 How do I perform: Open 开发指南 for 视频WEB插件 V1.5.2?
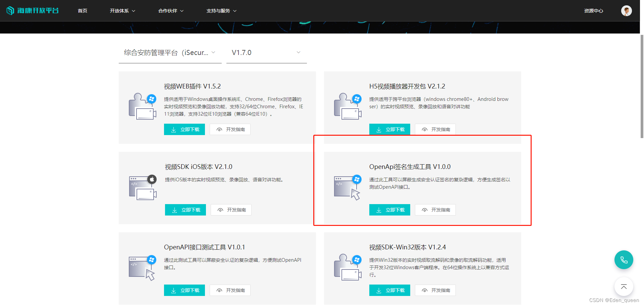point(230,129)
